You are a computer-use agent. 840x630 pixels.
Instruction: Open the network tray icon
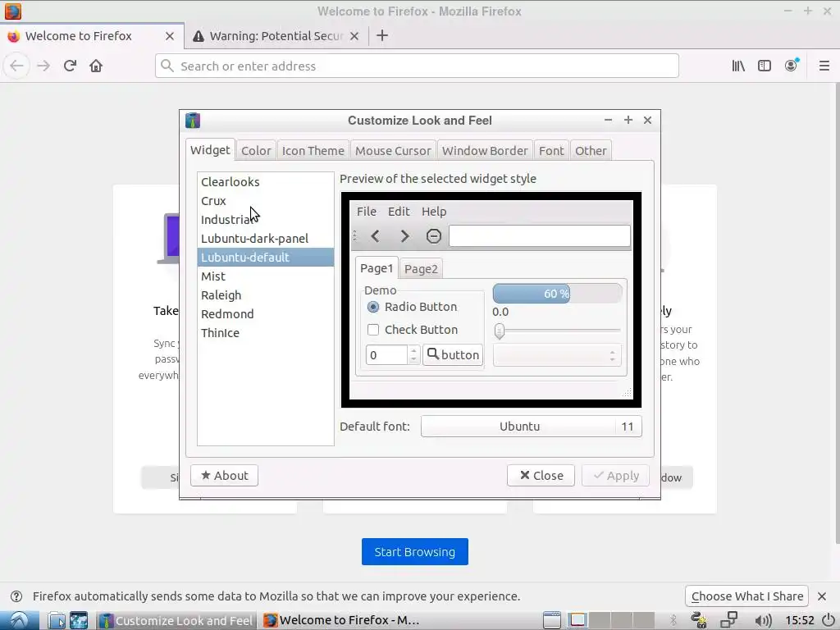(x=729, y=620)
